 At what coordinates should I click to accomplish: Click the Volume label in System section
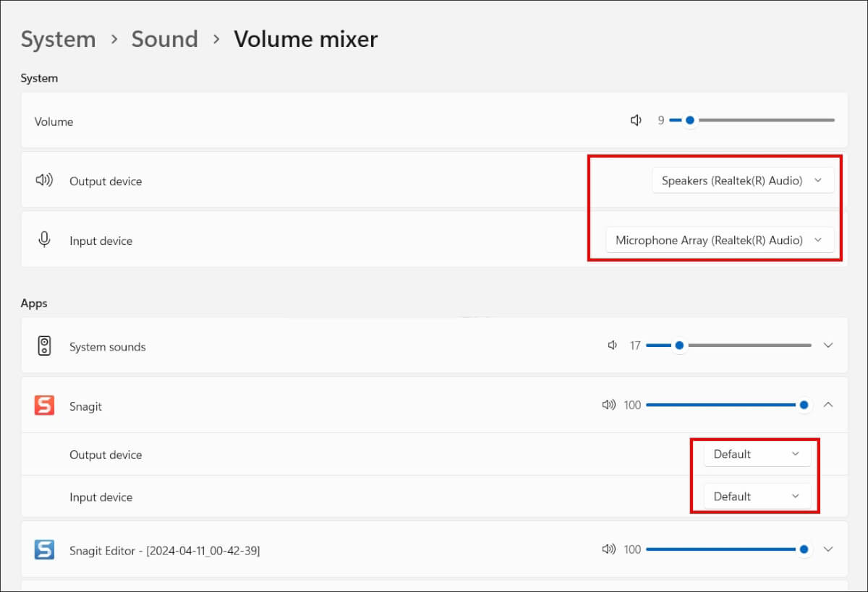point(54,121)
